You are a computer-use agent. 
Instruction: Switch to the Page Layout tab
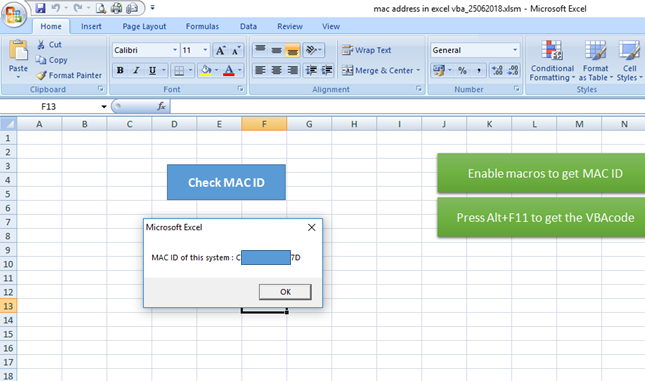pyautogui.click(x=144, y=26)
